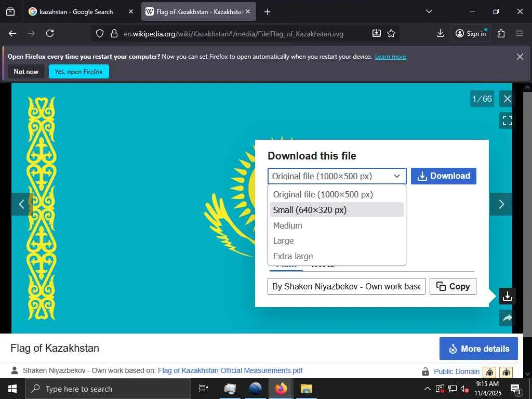Close the Flag of Kazakhstan tab
This screenshot has width=532, height=399.
point(248,11)
